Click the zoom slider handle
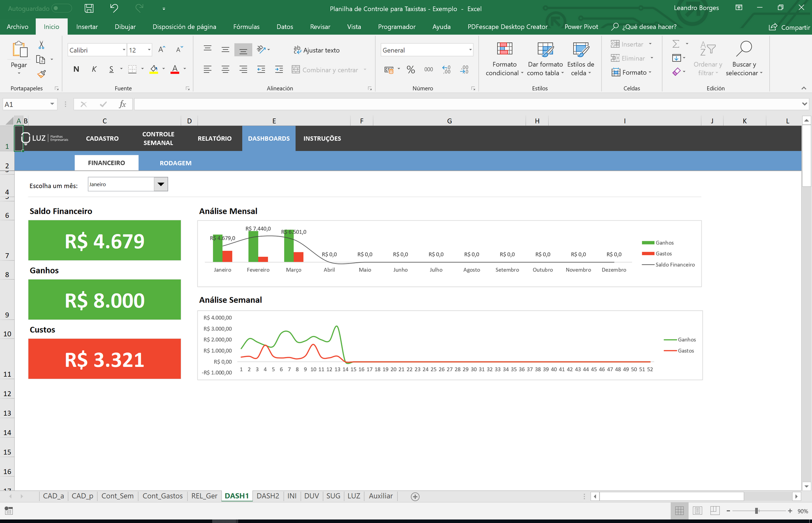Viewport: 812px width, 523px height. pos(756,511)
